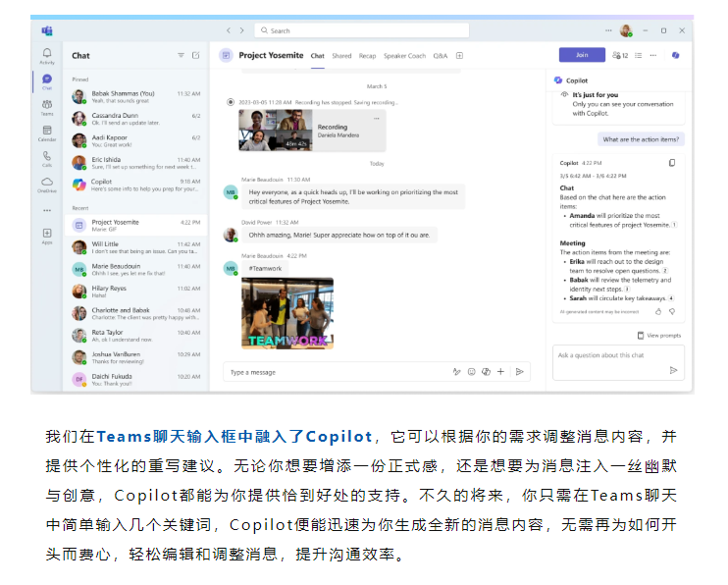This screenshot has width=728, height=585.
Task: Open chat with Hilary Reyes
Action: pos(135,292)
